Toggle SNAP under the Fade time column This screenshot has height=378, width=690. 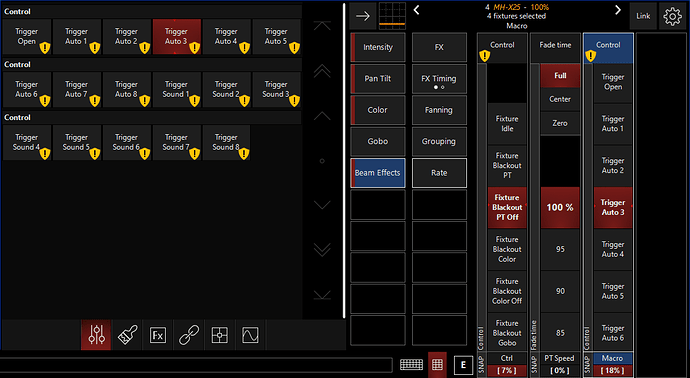click(x=535, y=364)
